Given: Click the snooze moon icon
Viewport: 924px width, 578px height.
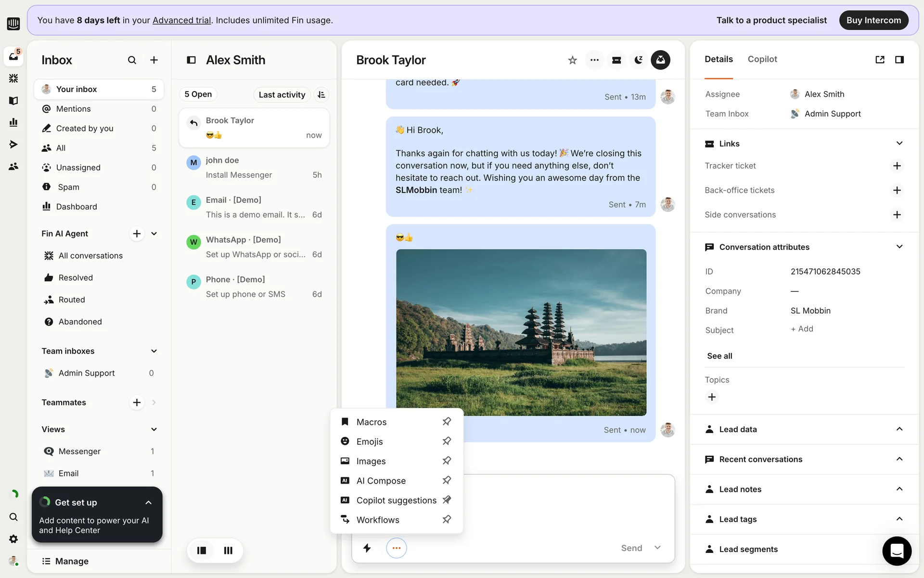Looking at the screenshot, I should (638, 60).
